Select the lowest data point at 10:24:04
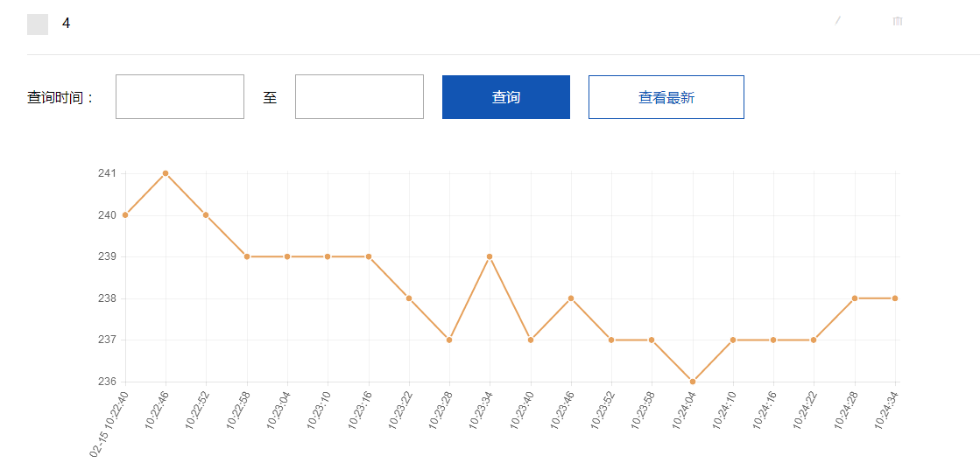The image size is (980, 470). pos(693,382)
